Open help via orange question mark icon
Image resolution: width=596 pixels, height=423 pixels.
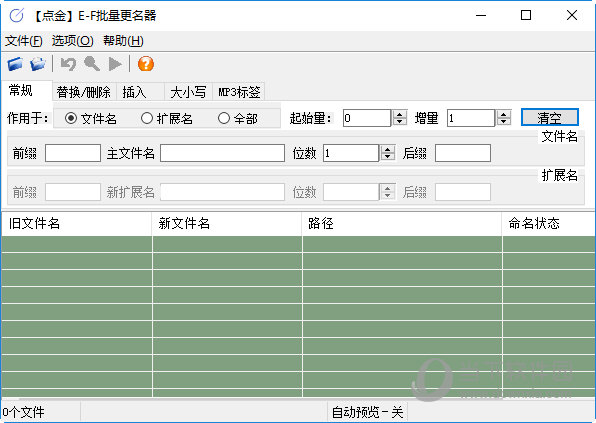(x=146, y=64)
